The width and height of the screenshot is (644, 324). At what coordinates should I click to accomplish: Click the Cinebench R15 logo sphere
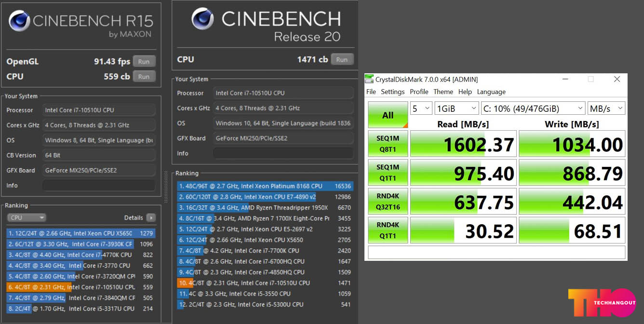pyautogui.click(x=19, y=21)
